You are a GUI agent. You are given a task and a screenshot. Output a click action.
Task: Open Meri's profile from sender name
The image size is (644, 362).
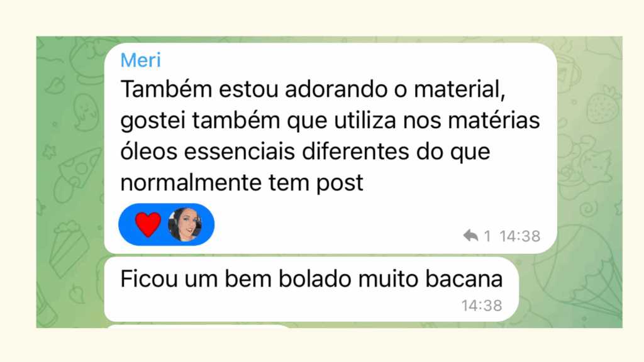pos(140,60)
